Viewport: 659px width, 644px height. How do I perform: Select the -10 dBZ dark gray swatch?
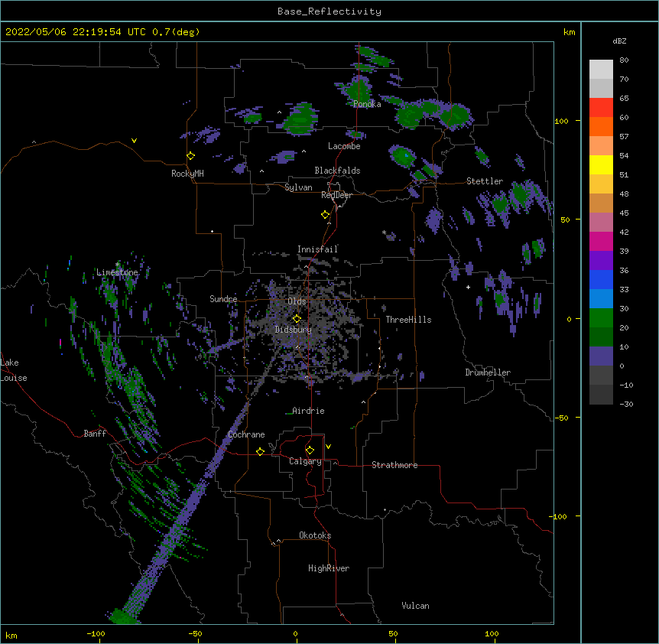click(601, 395)
